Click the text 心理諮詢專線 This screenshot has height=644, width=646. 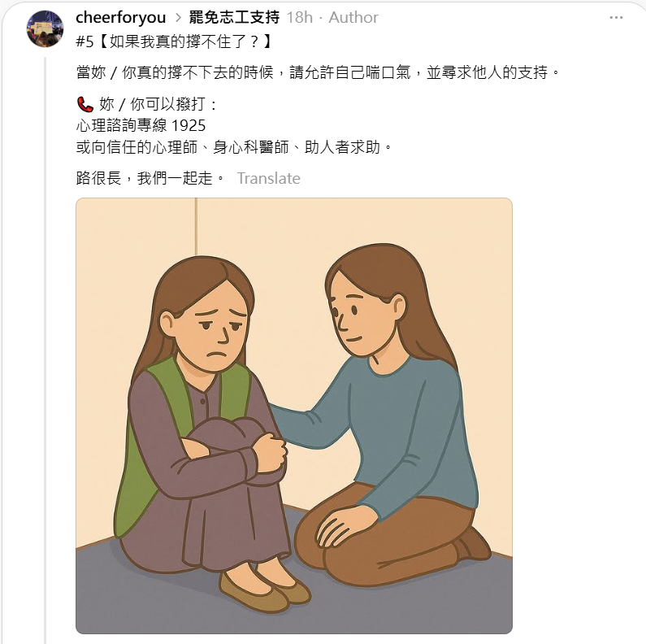122,126
